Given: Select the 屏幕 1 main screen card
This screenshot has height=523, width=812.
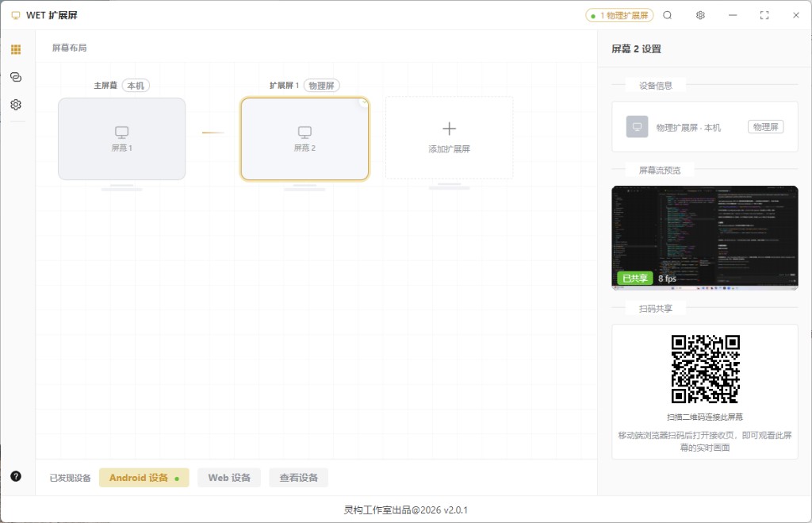Looking at the screenshot, I should 121,139.
